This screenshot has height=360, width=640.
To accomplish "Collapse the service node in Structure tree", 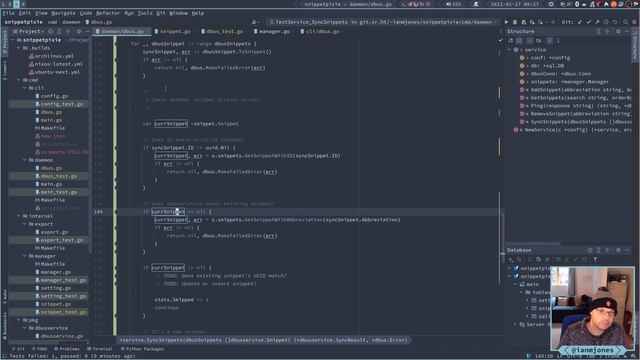I will point(509,50).
